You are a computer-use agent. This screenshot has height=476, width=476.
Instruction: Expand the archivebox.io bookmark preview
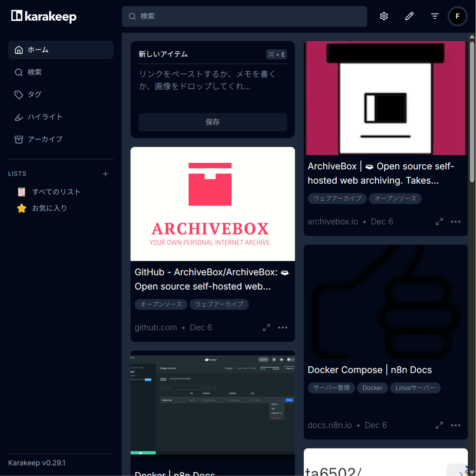pos(439,221)
